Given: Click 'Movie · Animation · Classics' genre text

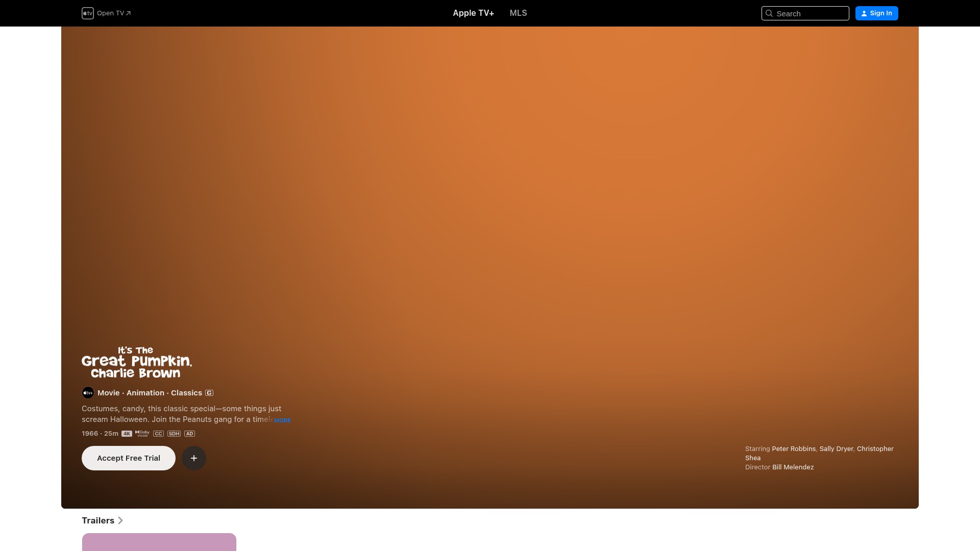Looking at the screenshot, I should (x=150, y=393).
